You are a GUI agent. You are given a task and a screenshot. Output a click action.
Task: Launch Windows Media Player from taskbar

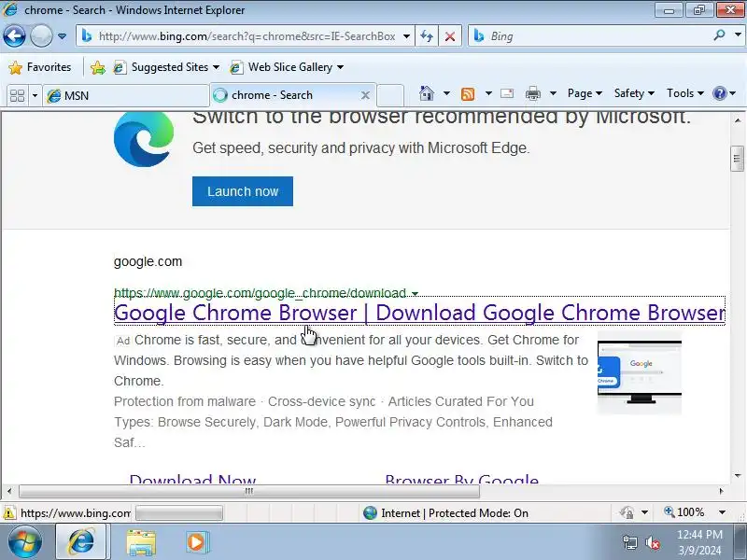click(196, 542)
